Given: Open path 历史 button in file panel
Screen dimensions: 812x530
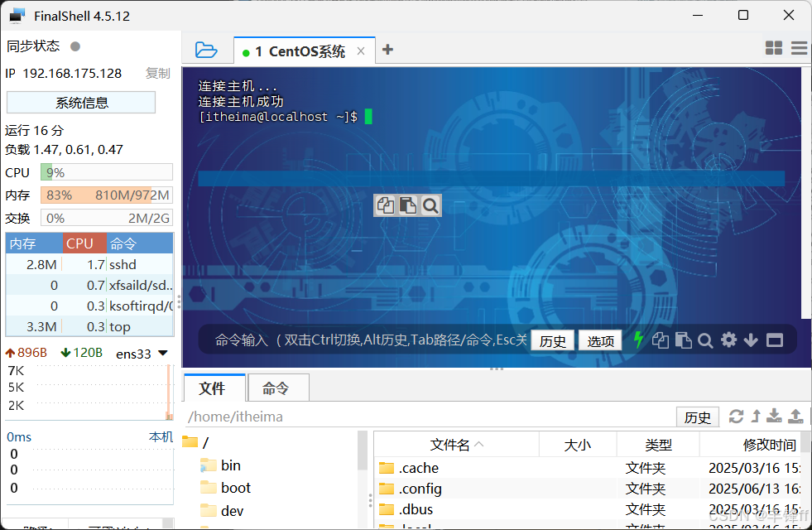Looking at the screenshot, I should (x=698, y=417).
